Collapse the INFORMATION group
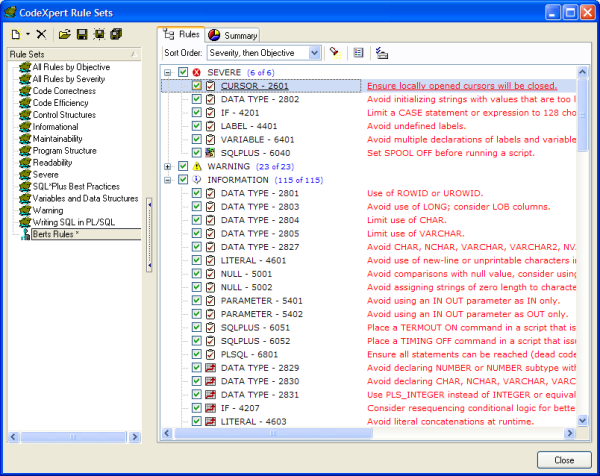 point(168,180)
